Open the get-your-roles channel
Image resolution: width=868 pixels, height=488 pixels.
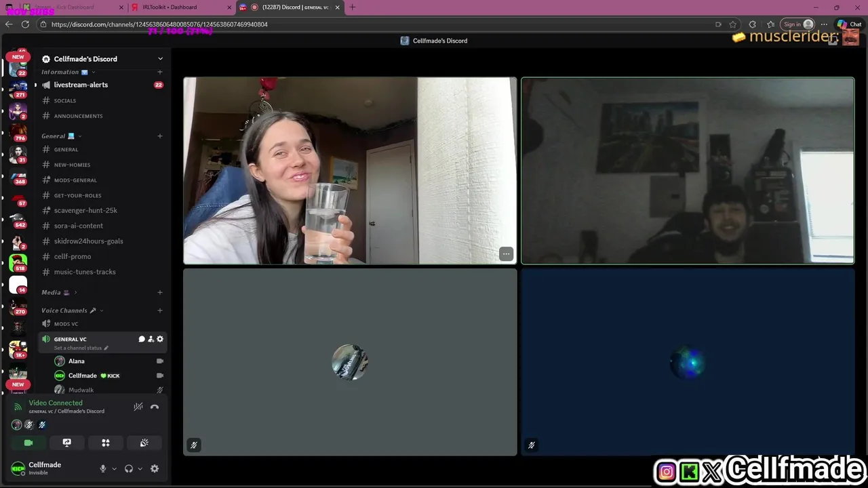[x=102, y=195]
